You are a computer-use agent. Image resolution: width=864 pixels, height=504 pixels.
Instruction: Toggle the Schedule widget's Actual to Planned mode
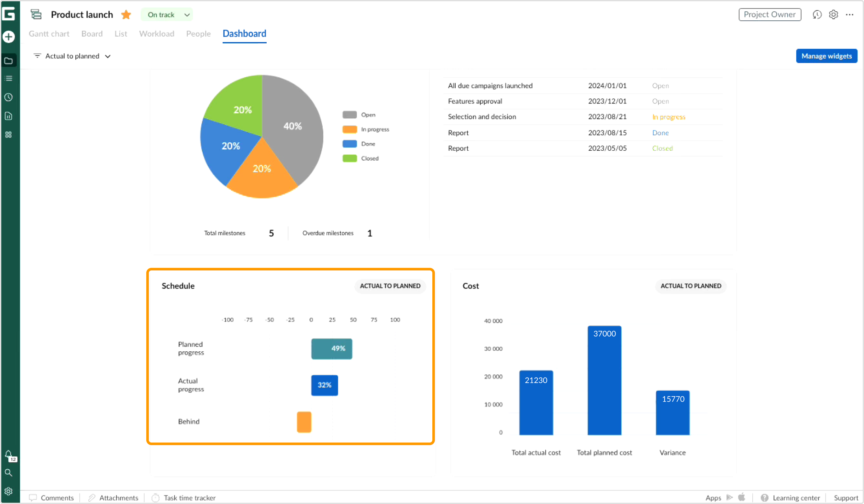click(390, 286)
